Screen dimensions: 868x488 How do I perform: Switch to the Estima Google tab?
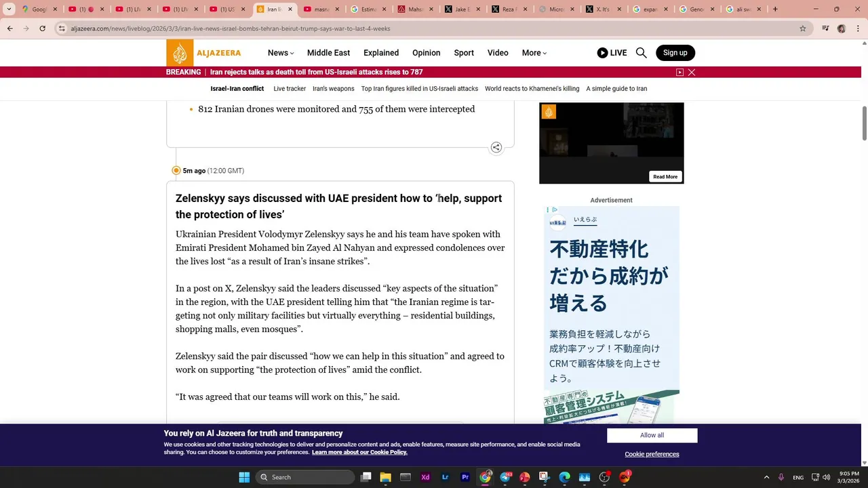(x=368, y=9)
